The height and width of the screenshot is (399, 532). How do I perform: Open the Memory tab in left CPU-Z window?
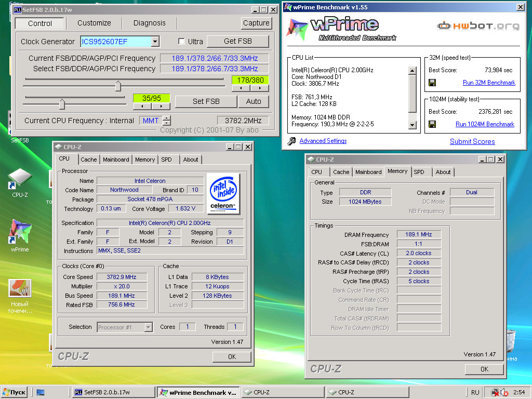coord(145,159)
